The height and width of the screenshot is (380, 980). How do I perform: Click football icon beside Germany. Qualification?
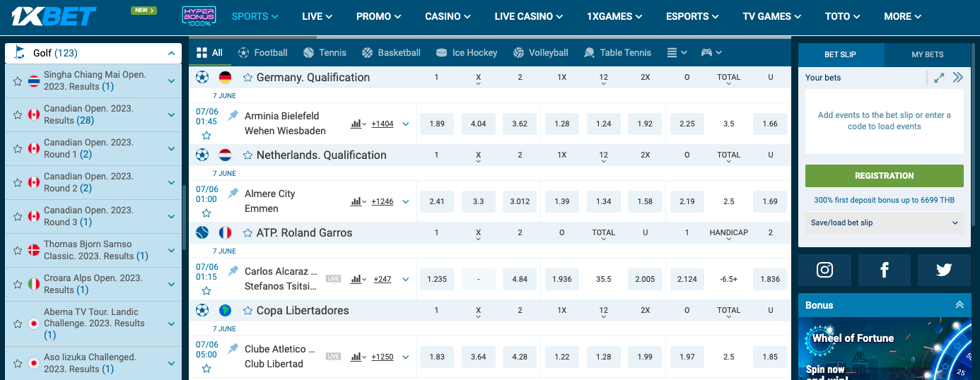pyautogui.click(x=202, y=77)
